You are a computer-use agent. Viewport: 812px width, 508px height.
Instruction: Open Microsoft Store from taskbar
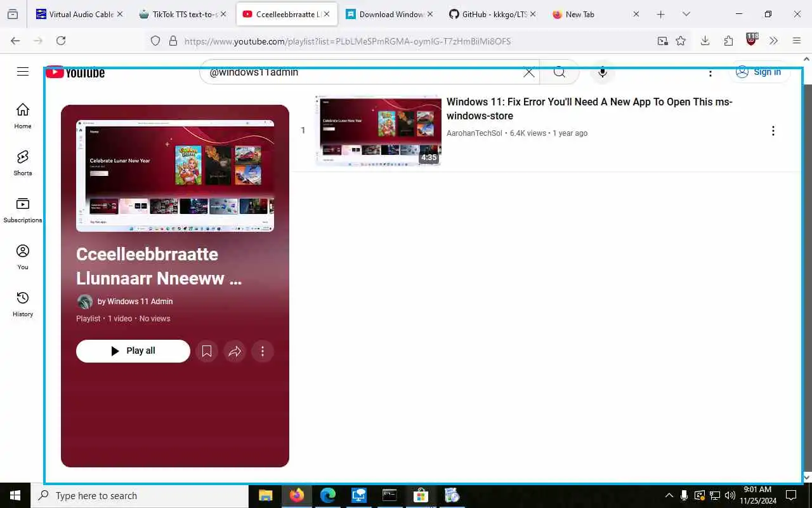[421, 495]
